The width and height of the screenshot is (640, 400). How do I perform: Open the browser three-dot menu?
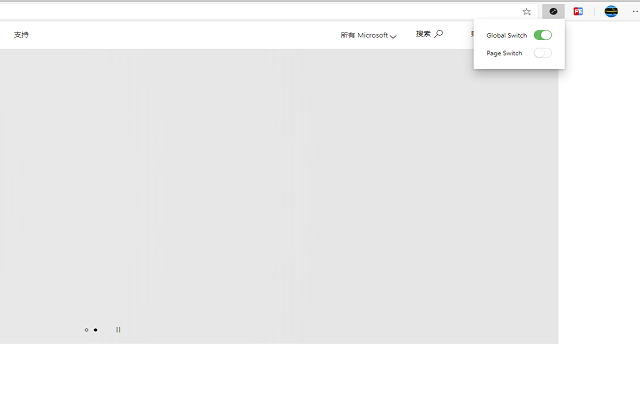[635, 11]
